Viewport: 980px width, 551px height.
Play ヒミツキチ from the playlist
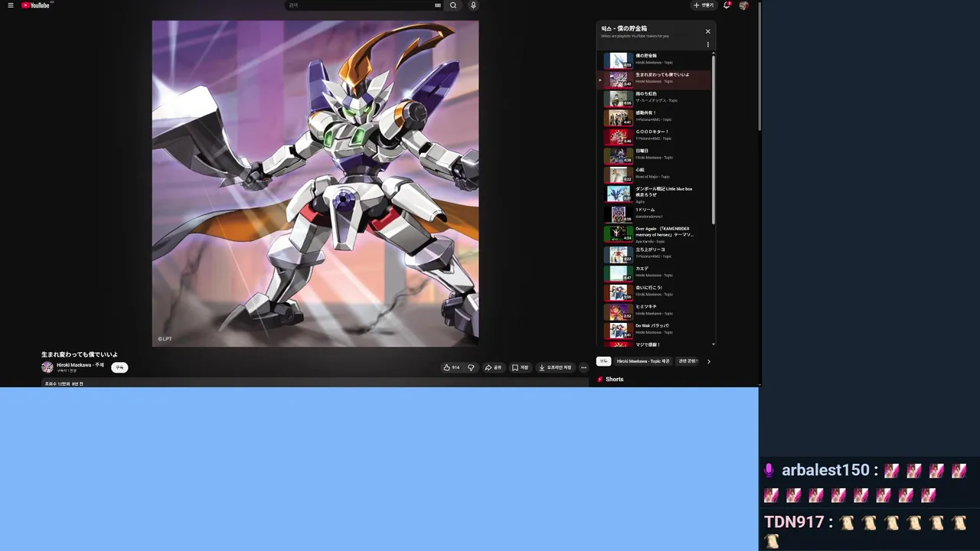[x=655, y=311]
